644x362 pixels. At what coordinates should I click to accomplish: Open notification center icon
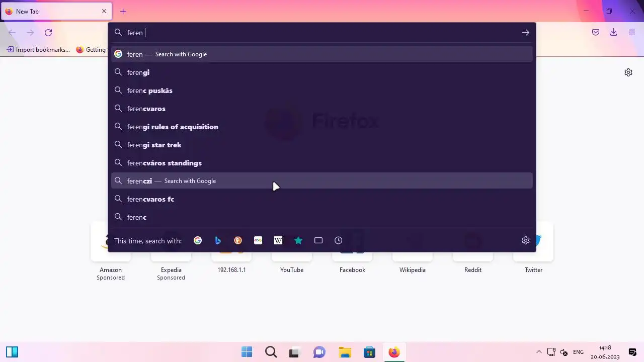[x=632, y=352]
